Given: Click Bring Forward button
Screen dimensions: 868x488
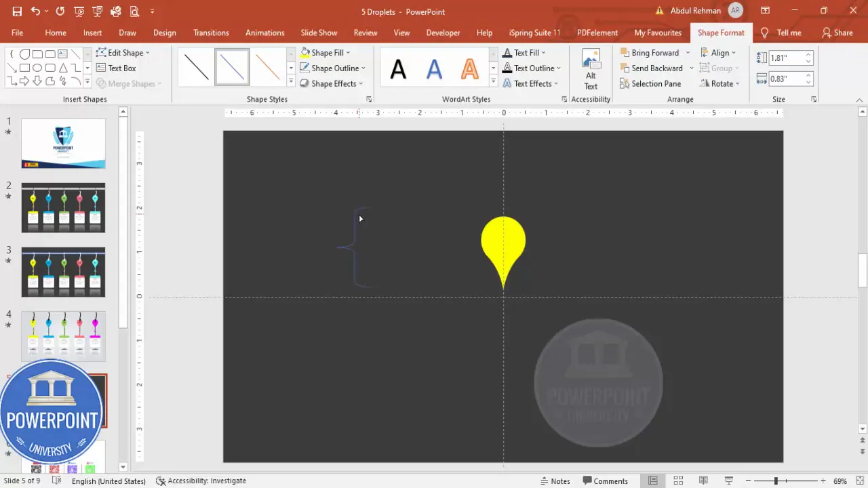Looking at the screenshot, I should pyautogui.click(x=650, y=52).
